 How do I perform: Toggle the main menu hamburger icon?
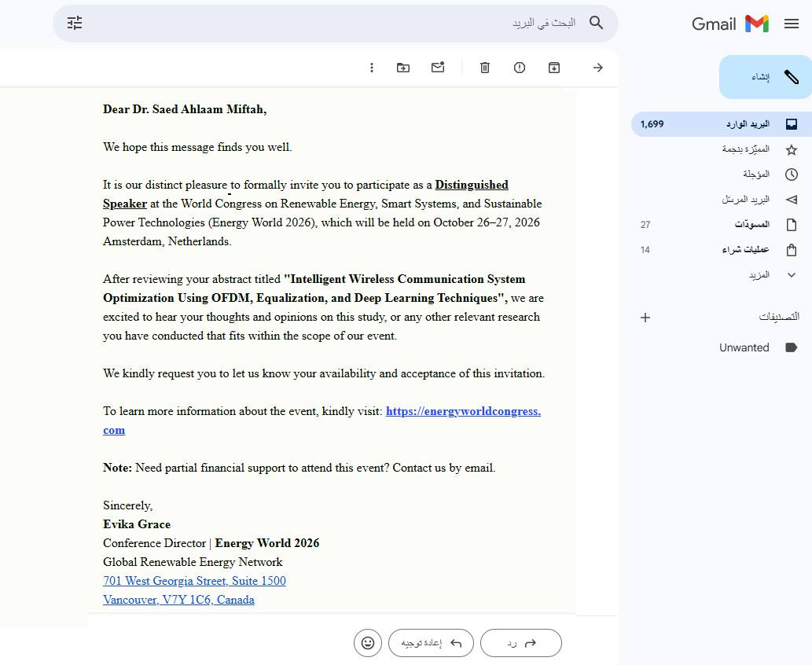coord(792,24)
